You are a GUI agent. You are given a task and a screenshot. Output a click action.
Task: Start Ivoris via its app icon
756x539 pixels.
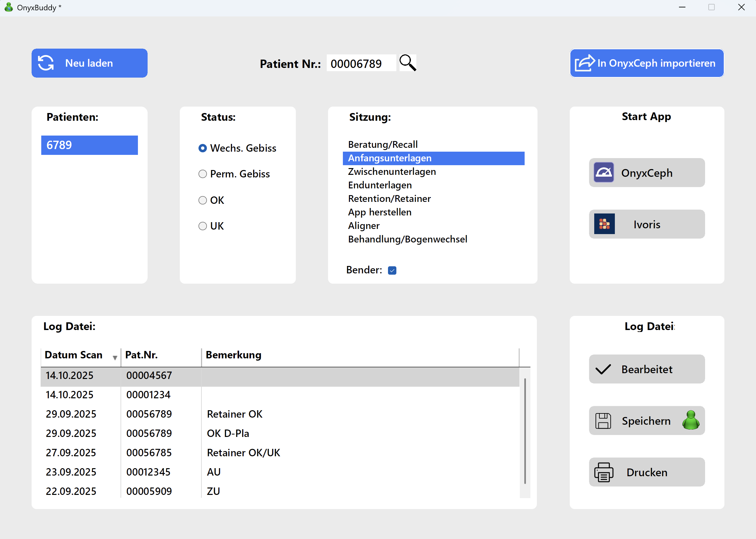click(x=604, y=224)
